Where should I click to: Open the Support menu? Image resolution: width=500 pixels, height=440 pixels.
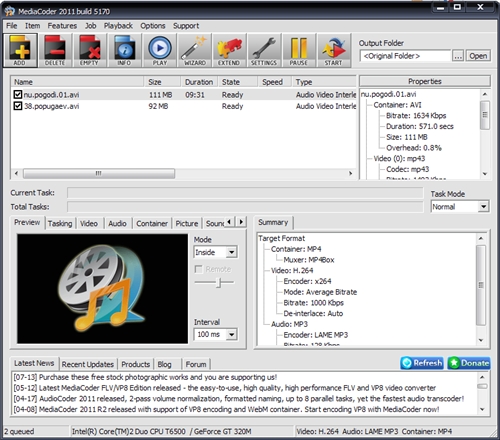[186, 26]
